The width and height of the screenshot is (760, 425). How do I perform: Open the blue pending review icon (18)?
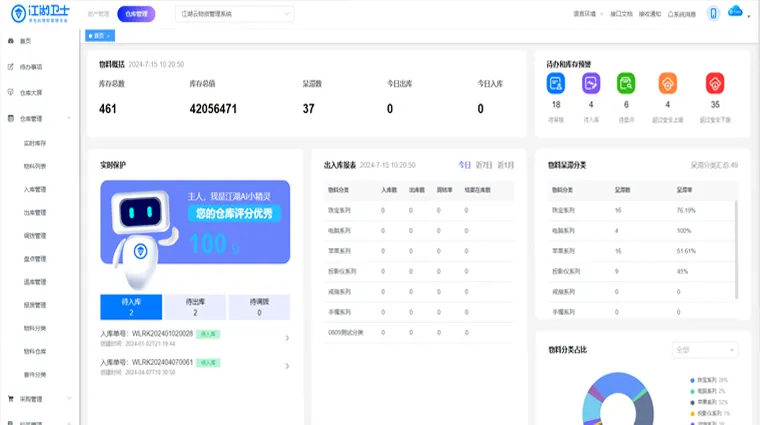coord(556,83)
